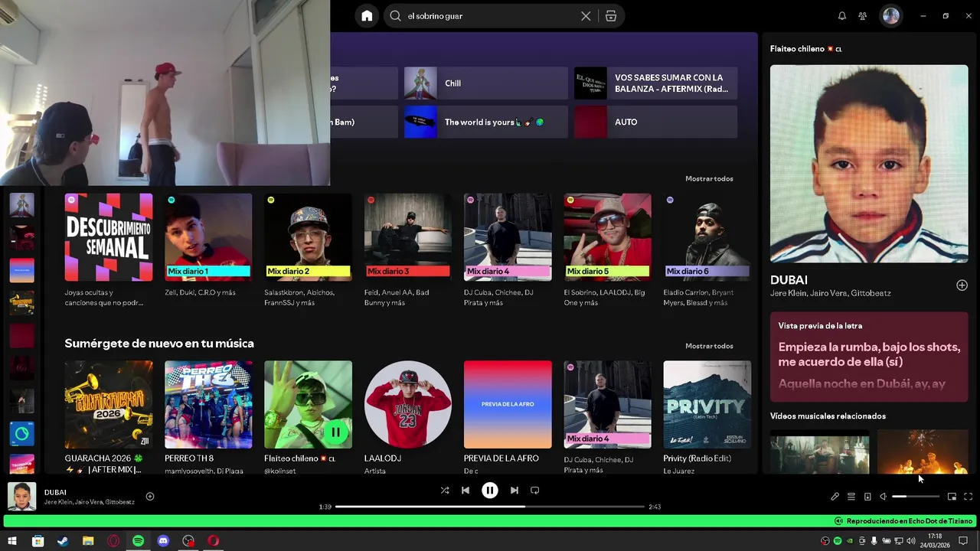Toggle repeat mode
980x551 pixels.
click(535, 491)
